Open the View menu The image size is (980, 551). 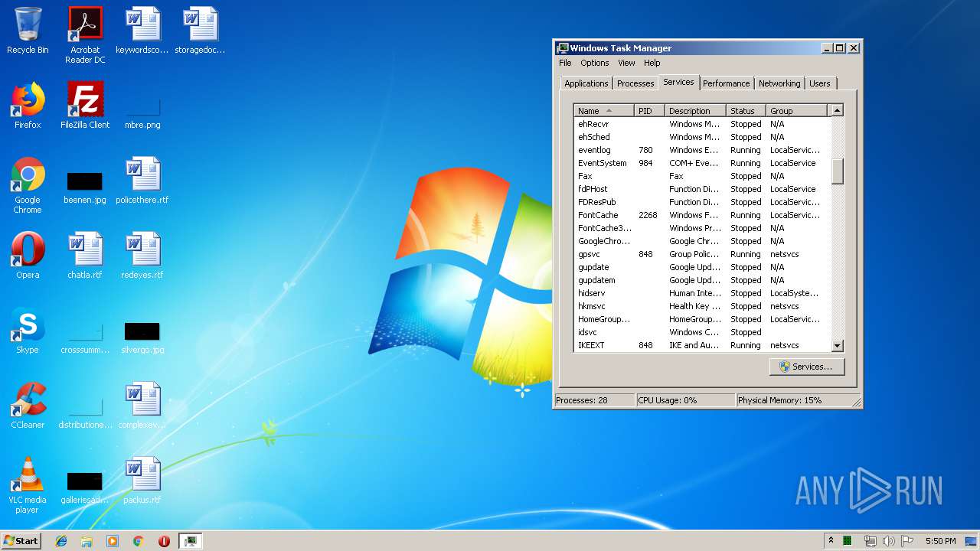tap(626, 63)
